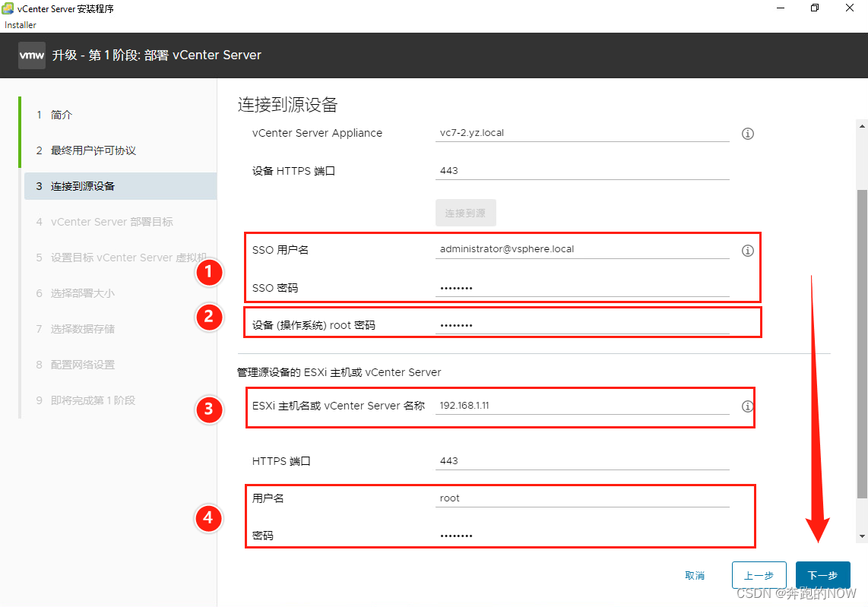Click the 设备 HTTPS 端口 field
868x607 pixels.
(582, 170)
